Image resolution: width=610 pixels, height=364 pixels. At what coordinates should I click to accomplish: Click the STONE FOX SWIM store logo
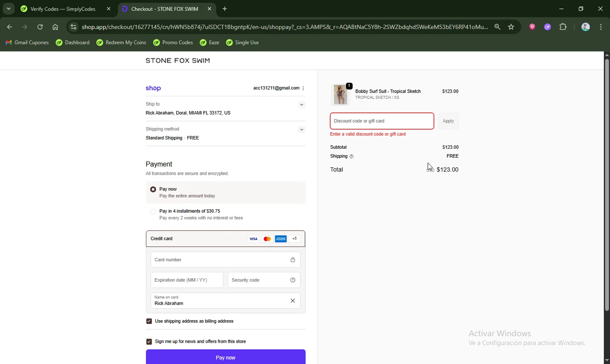pyautogui.click(x=178, y=61)
